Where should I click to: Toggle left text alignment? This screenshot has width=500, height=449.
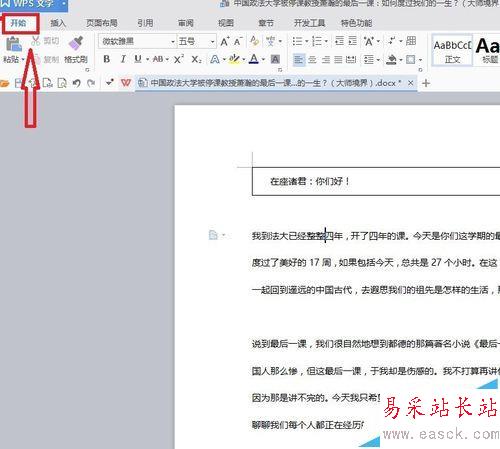[299, 60]
